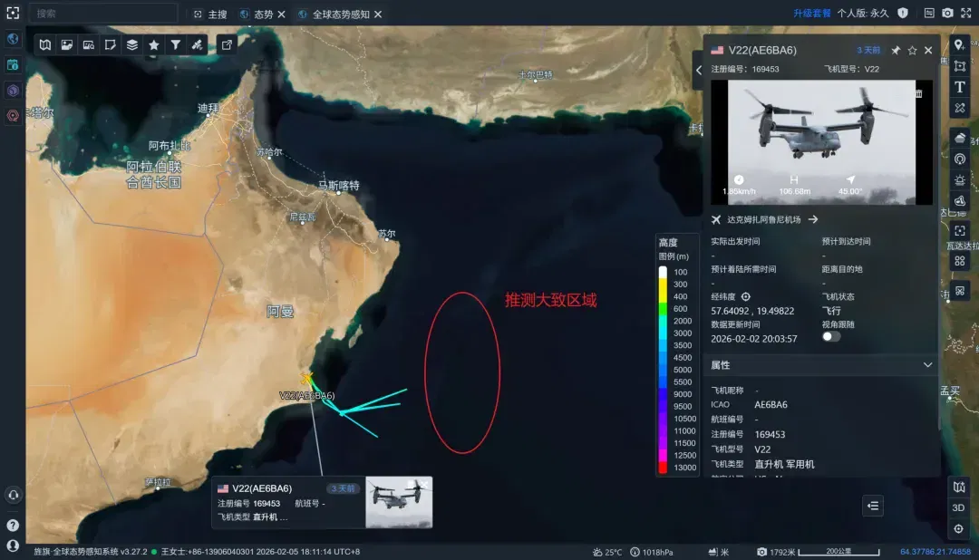Screen dimensions: 979x560
Task: Click the V22(AE6BA6) aircraft label on map
Action: pos(306,396)
